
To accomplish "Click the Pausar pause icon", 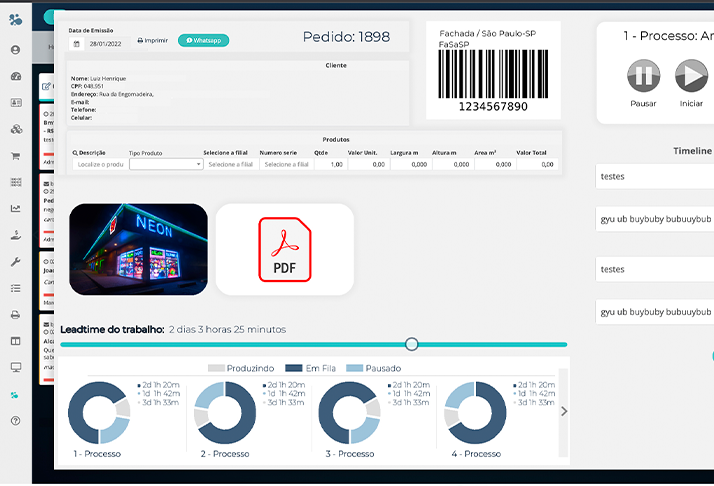I will (x=643, y=77).
